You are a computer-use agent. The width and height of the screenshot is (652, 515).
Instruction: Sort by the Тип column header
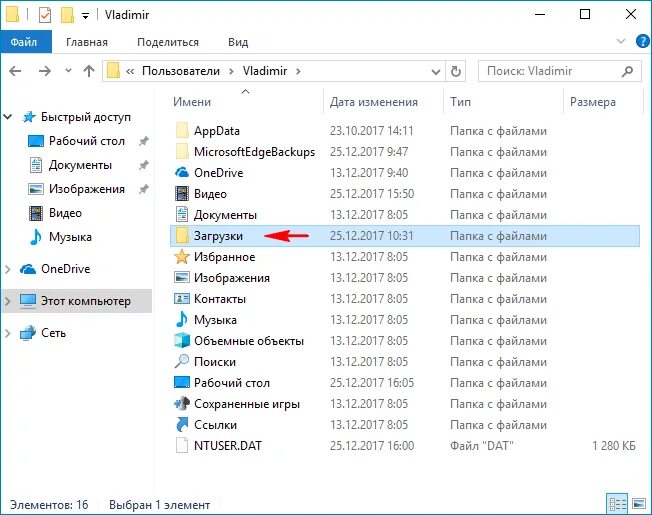(460, 102)
